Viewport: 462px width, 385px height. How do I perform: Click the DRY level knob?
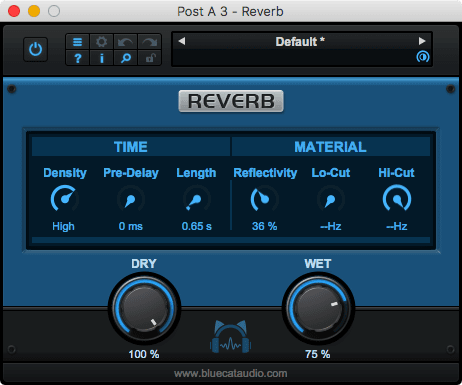[144, 308]
